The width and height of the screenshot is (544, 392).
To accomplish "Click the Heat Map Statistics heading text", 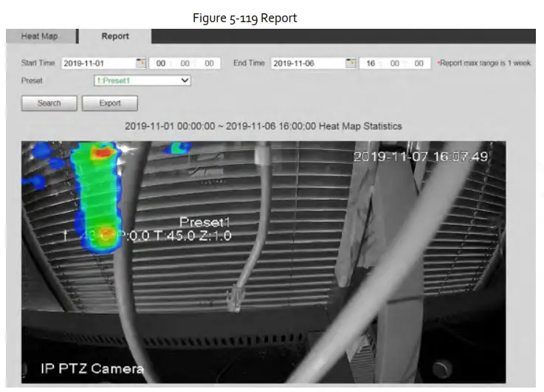I will tap(264, 126).
